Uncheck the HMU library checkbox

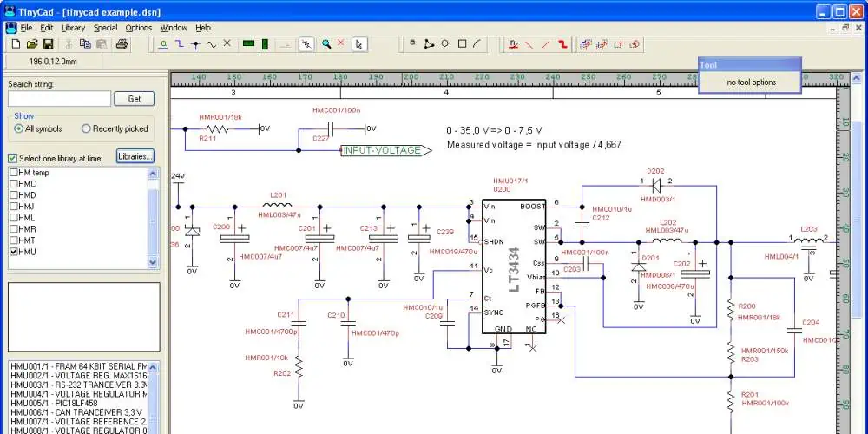[13, 252]
